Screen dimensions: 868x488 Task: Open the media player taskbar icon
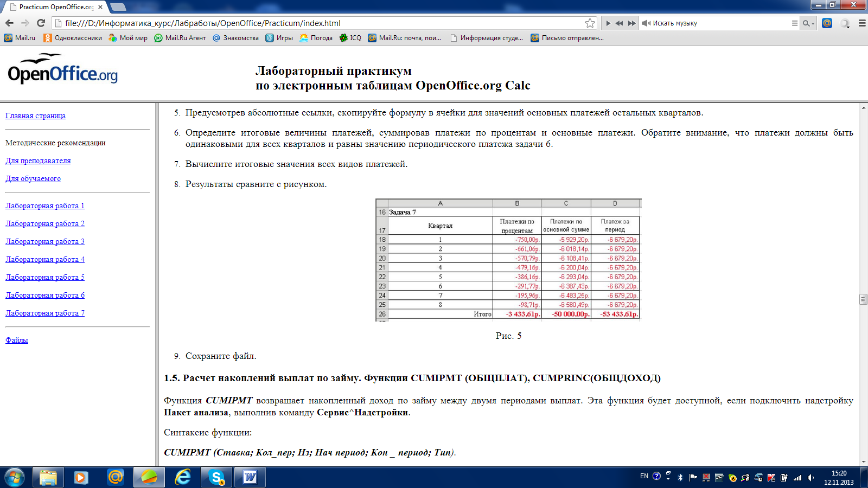81,477
